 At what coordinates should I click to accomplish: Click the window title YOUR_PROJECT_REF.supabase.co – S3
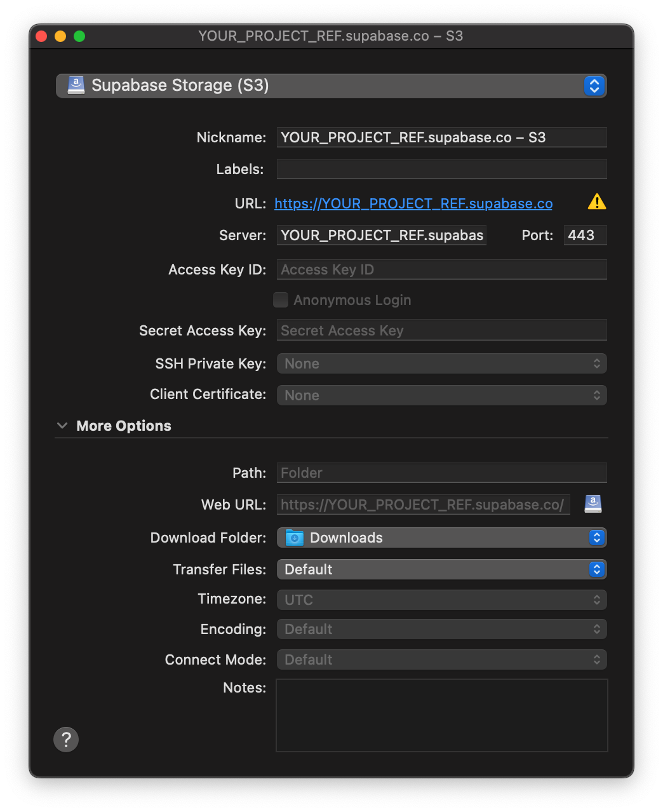(331, 36)
